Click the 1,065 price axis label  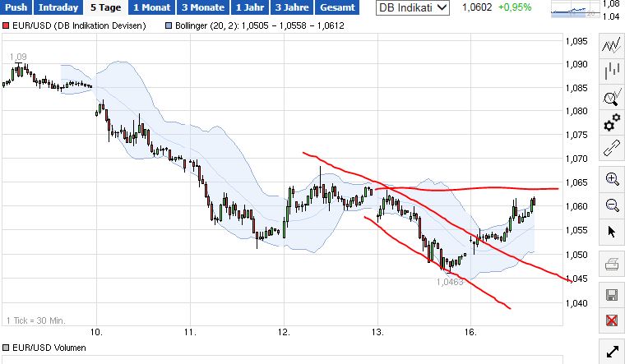[x=576, y=182]
